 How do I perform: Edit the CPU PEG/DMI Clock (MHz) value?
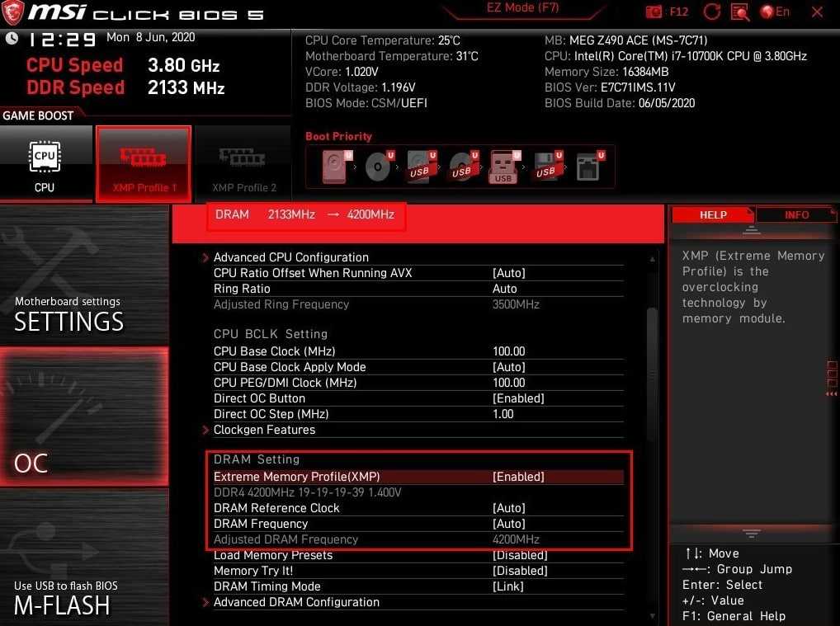(508, 383)
